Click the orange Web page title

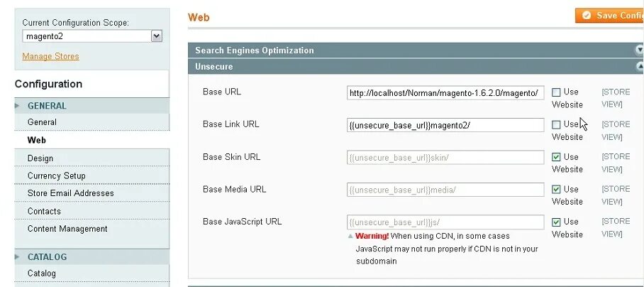pos(199,17)
